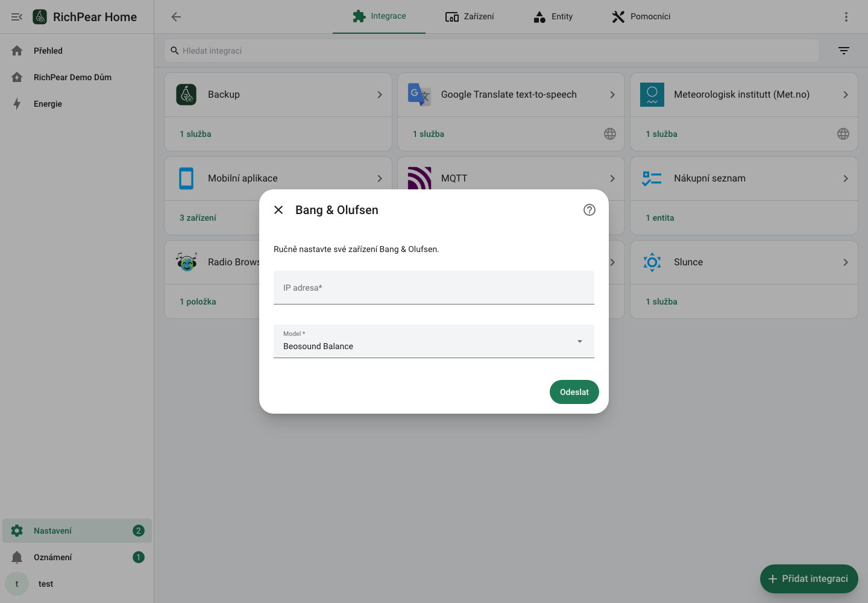
Task: Switch to the Zařízení tab
Action: pos(470,16)
